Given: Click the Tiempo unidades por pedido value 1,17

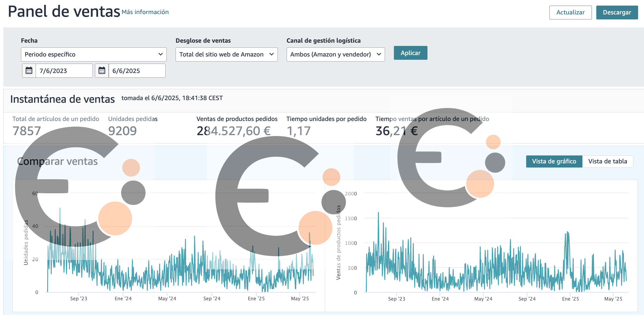Looking at the screenshot, I should [298, 131].
